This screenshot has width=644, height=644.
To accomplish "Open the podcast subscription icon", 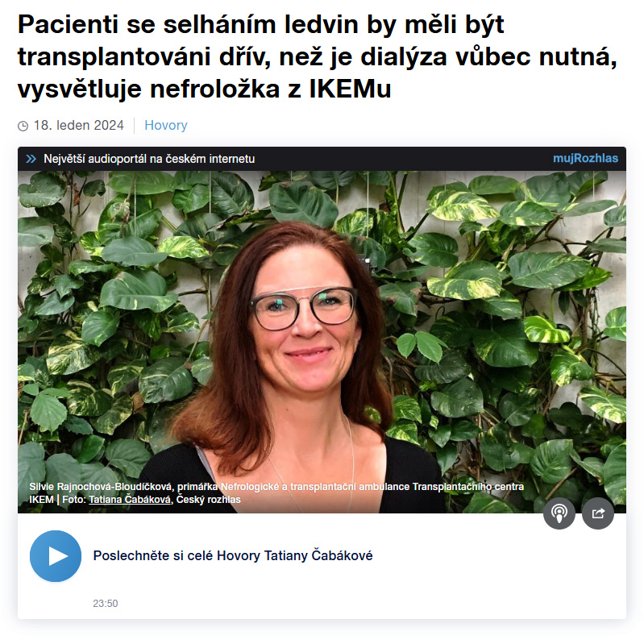I will [x=559, y=513].
